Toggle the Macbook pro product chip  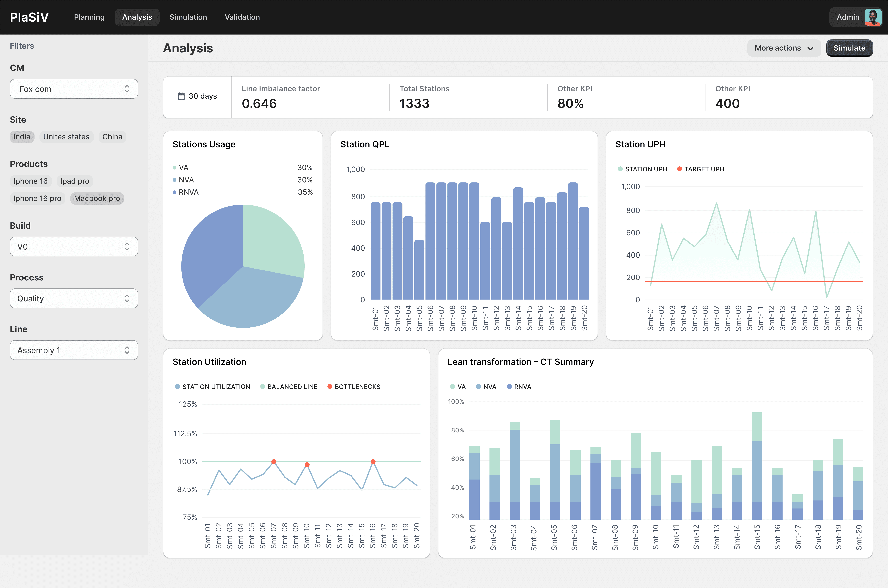[x=97, y=198]
